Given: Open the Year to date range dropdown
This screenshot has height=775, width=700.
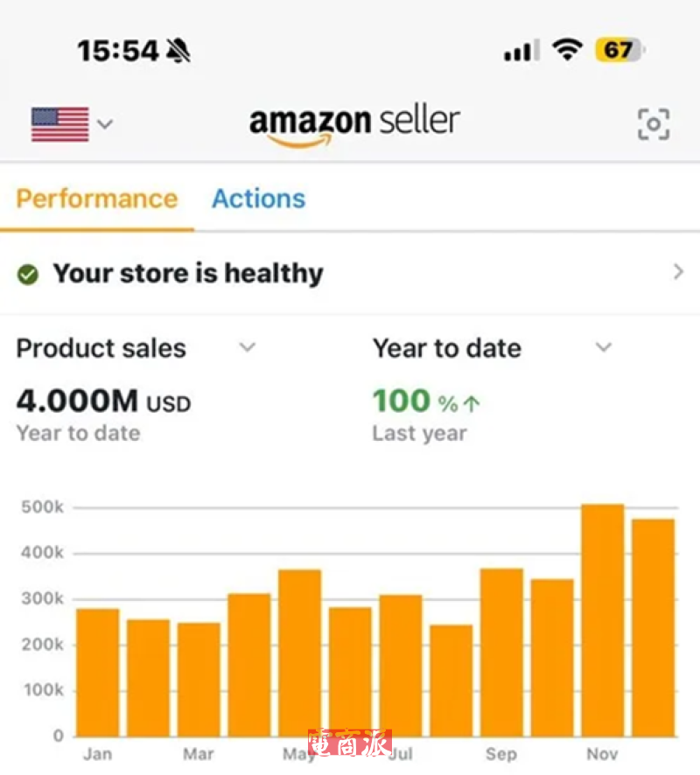Looking at the screenshot, I should [603, 348].
